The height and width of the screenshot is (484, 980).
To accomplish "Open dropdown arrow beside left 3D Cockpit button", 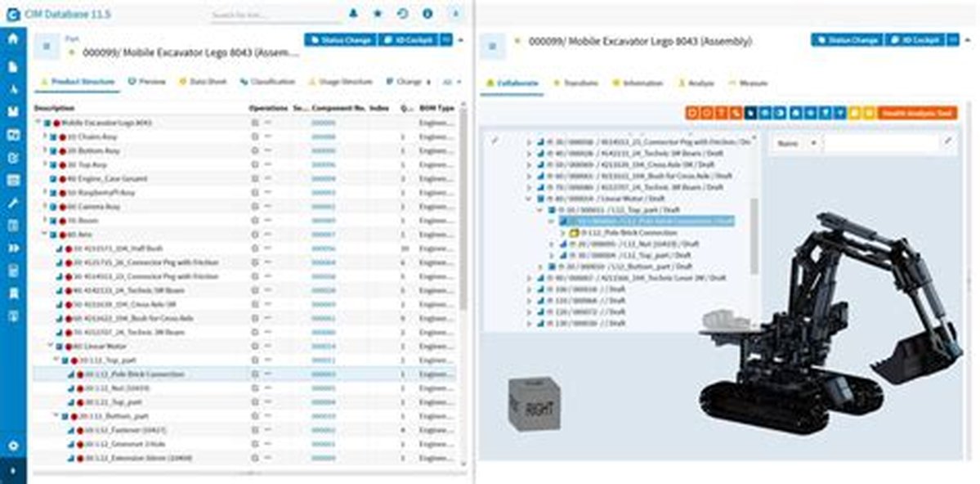I will [445, 39].
